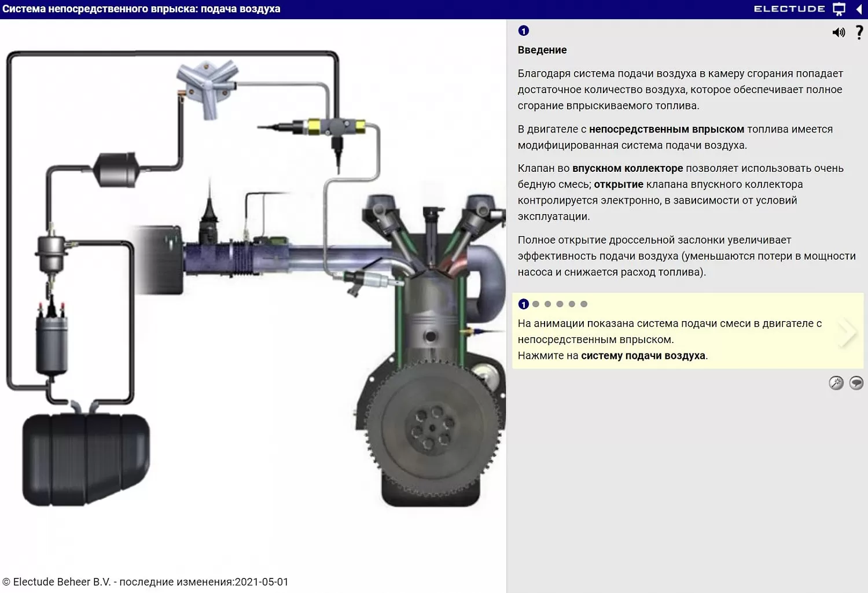The height and width of the screenshot is (593, 868).
Task: Click the magic wand hint icon
Action: pyautogui.click(x=836, y=383)
